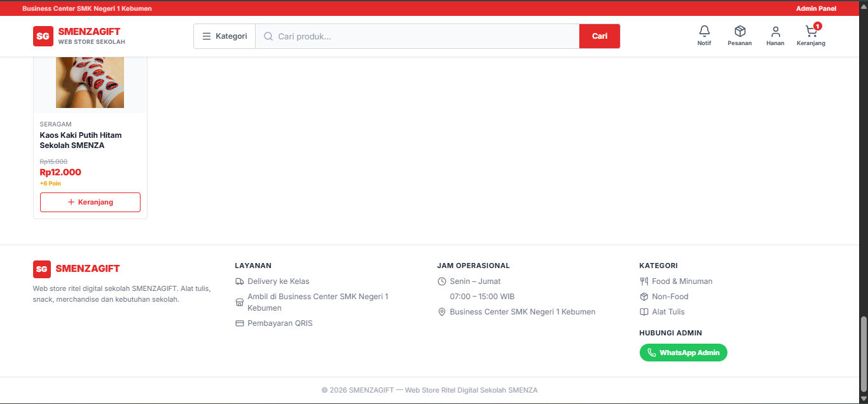Image resolution: width=868 pixels, height=404 pixels.
Task: Click the Cari search button
Action: coord(600,36)
